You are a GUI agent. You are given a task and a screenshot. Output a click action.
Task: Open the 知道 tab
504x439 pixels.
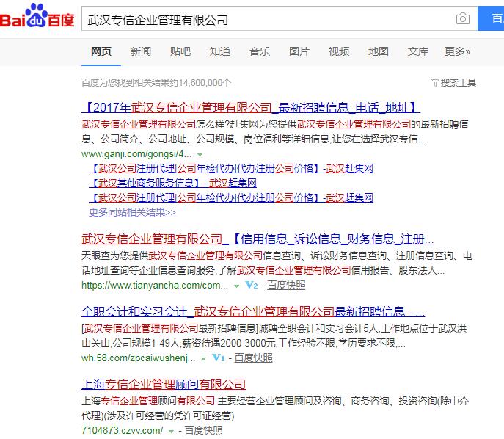point(220,51)
